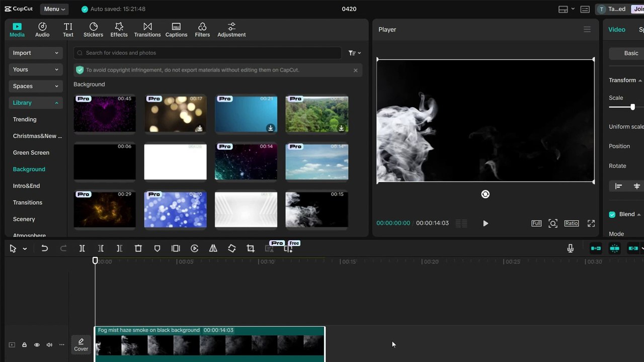Screen dimensions: 644x362
Task: Hide the track with eye icon
Action: pos(37,345)
